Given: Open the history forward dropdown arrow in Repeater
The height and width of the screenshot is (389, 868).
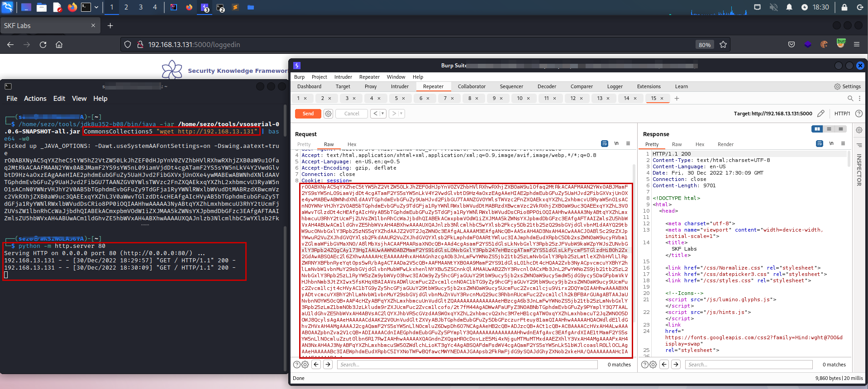Looking at the screenshot, I should pyautogui.click(x=401, y=114).
